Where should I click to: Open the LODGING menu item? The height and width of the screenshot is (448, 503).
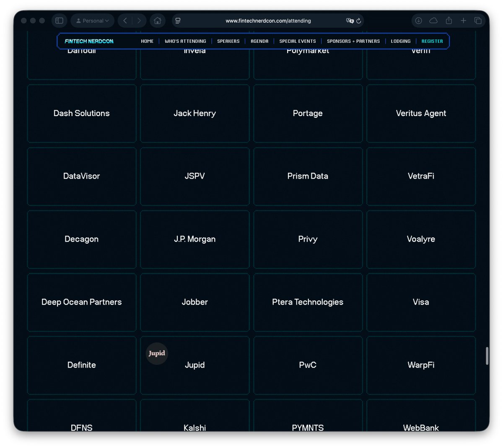click(401, 41)
